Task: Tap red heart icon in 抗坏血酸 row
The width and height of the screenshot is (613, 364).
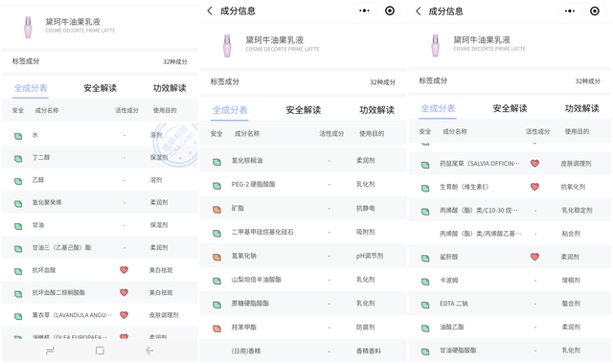Action: 124,270
